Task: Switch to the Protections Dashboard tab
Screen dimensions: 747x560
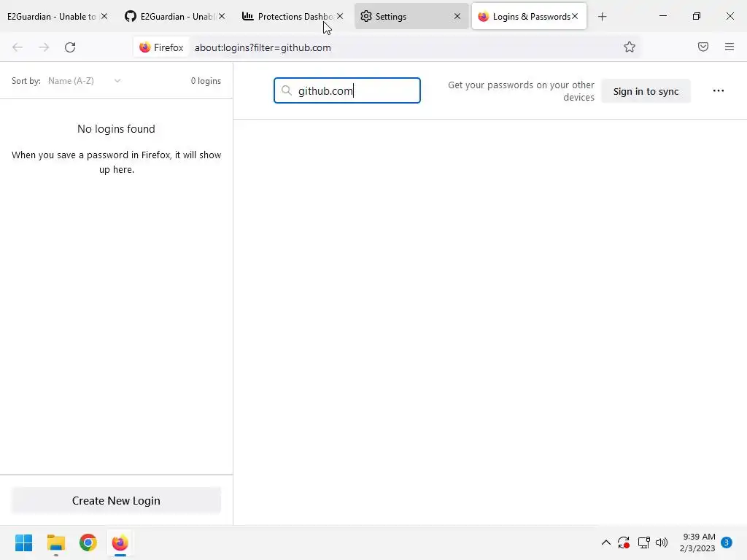Action: [x=293, y=16]
